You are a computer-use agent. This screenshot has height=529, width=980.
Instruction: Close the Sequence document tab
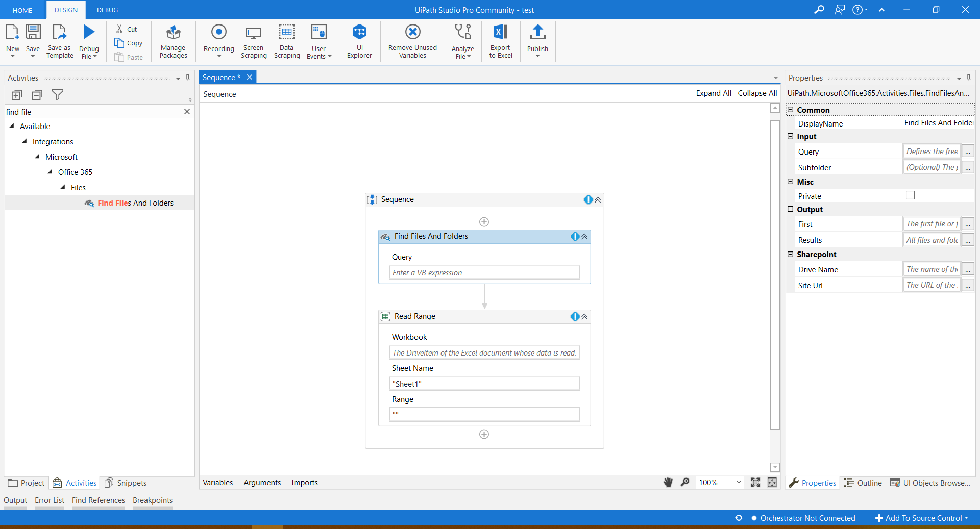tap(250, 77)
